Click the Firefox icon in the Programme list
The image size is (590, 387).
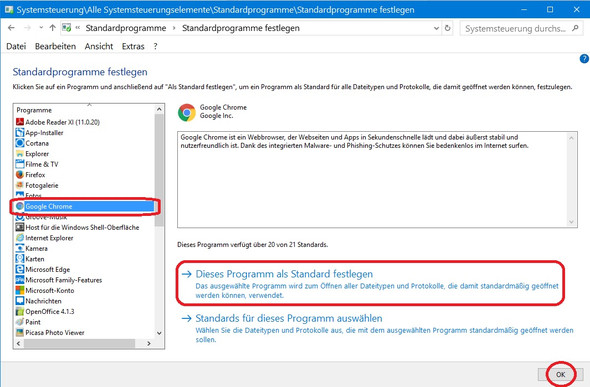point(20,175)
